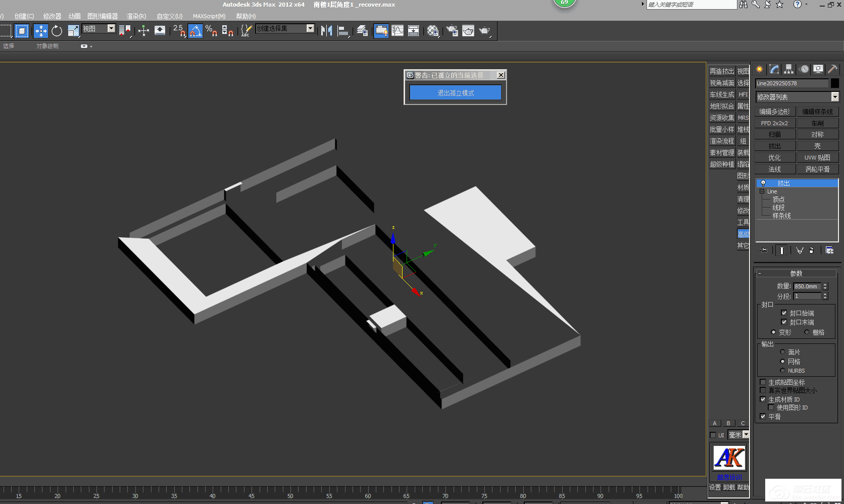Switch to the Utilities hammer tab
844x504 pixels.
click(832, 69)
